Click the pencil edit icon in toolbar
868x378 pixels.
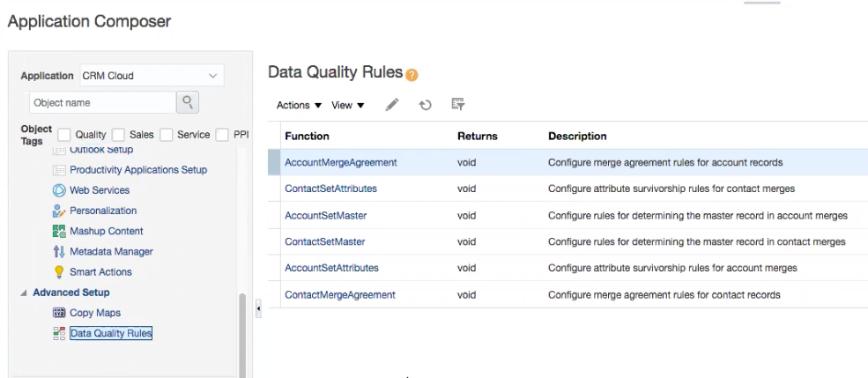pyautogui.click(x=395, y=105)
